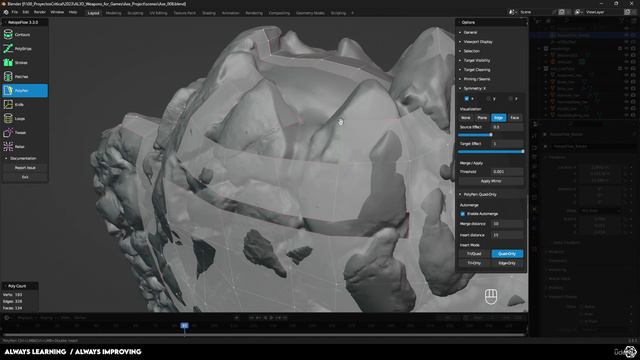Click the Merge distance field
640x360 pixels.
507,224
